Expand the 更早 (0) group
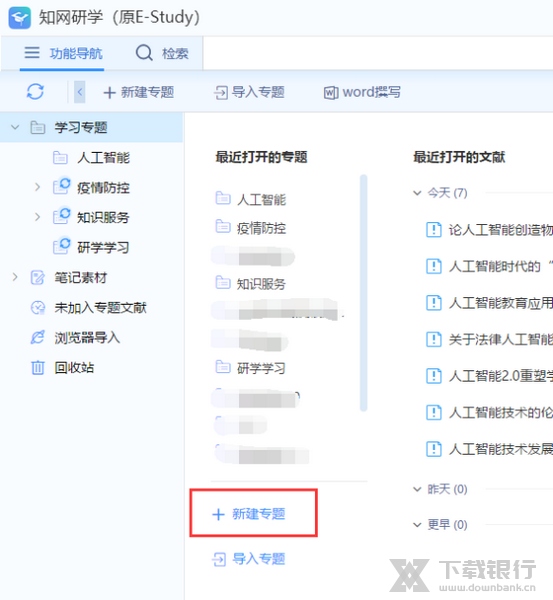 (417, 525)
